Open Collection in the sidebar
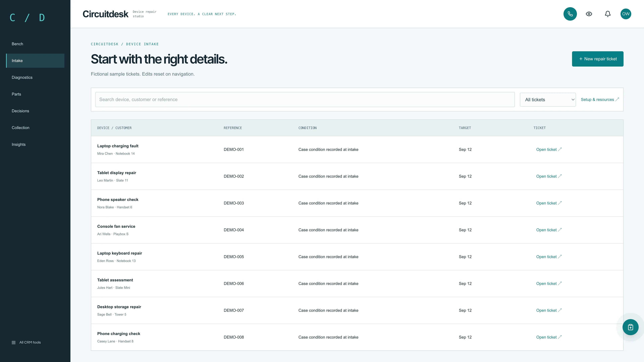This screenshot has height=362, width=644. [x=35, y=128]
